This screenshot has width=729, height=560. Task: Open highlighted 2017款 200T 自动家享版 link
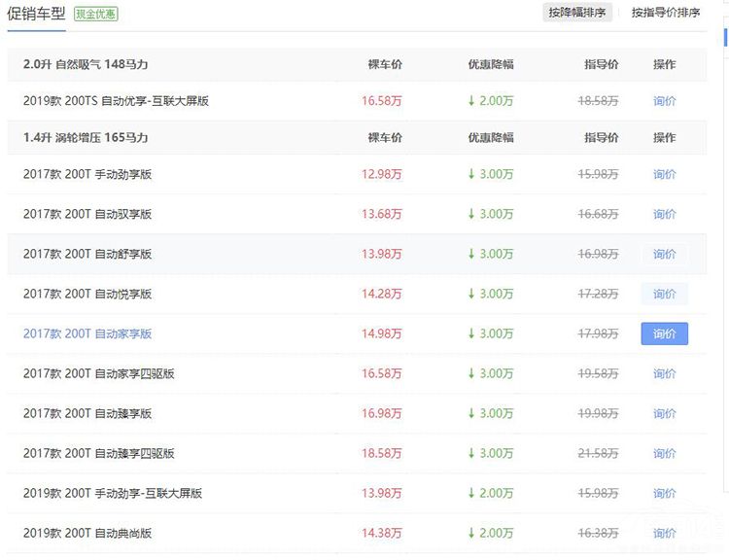(87, 333)
